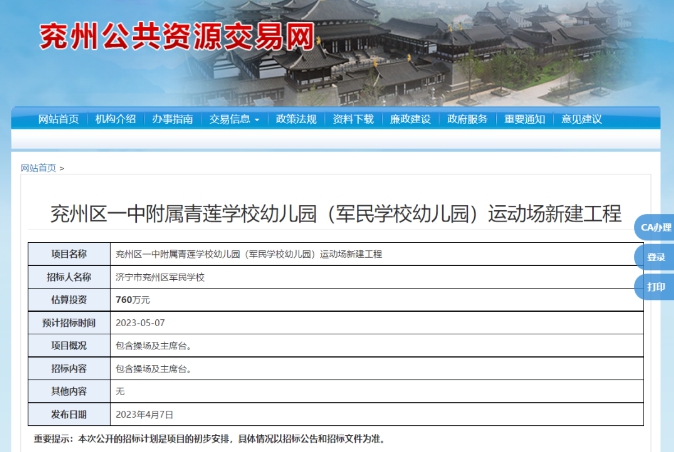Open the 廉政建设 menu item

[410, 119]
